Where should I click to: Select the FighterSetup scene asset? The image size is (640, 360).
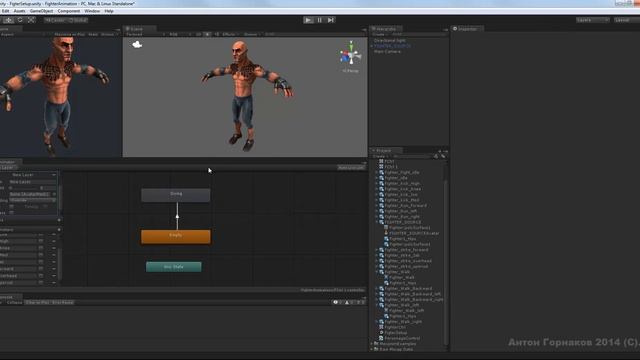point(396,333)
